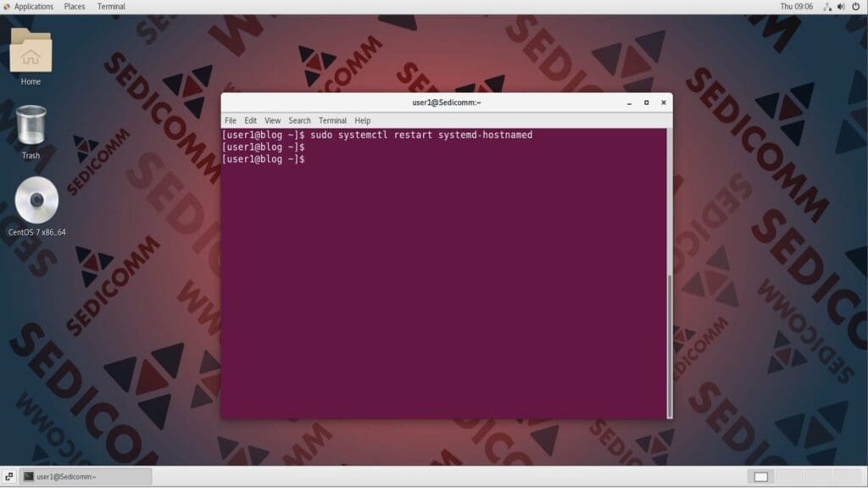Open the View menu in the terminal

click(272, 119)
